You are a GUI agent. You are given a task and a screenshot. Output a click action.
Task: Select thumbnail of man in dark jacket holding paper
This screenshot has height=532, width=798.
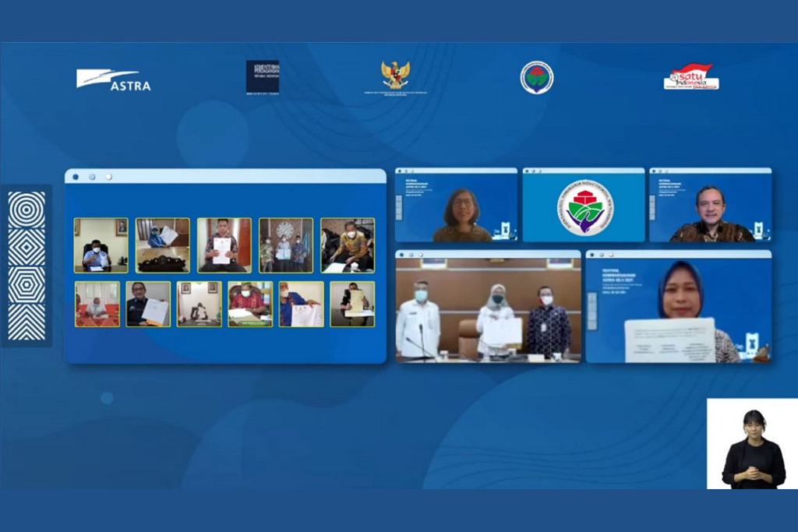[148, 304]
